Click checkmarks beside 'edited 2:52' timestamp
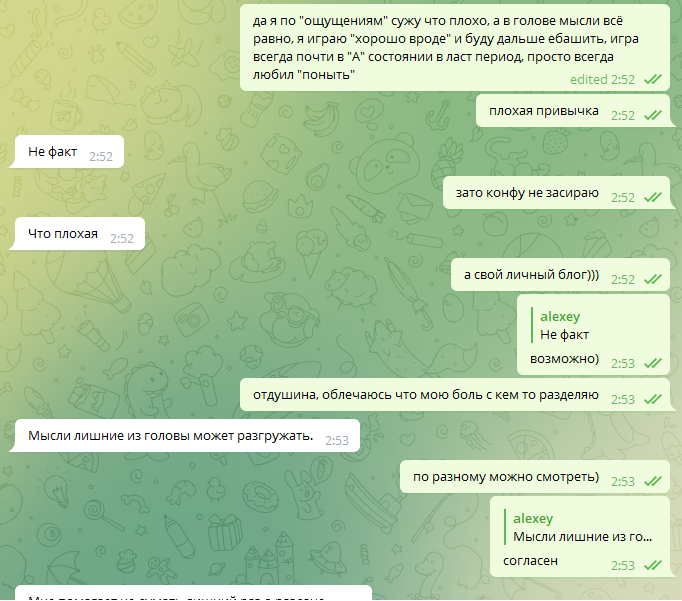This screenshot has width=682, height=601. (x=653, y=79)
